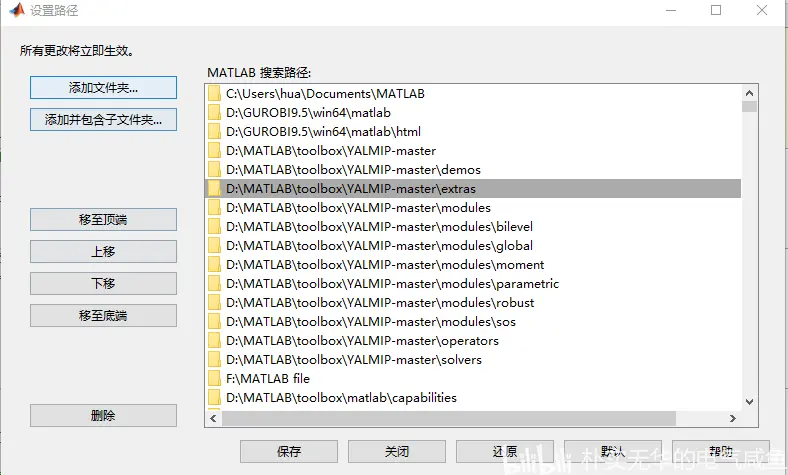Click folder icon beside F:\MATLAB file

coord(215,378)
